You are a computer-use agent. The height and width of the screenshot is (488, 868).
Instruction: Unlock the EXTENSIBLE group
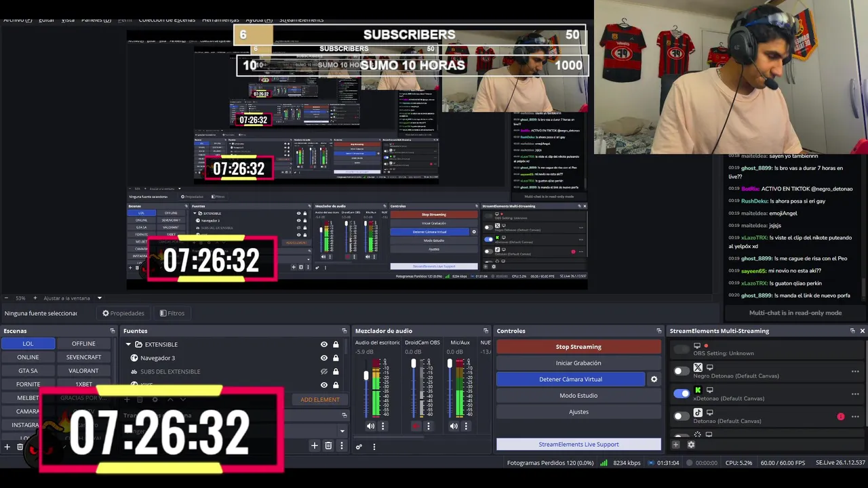pyautogui.click(x=336, y=344)
